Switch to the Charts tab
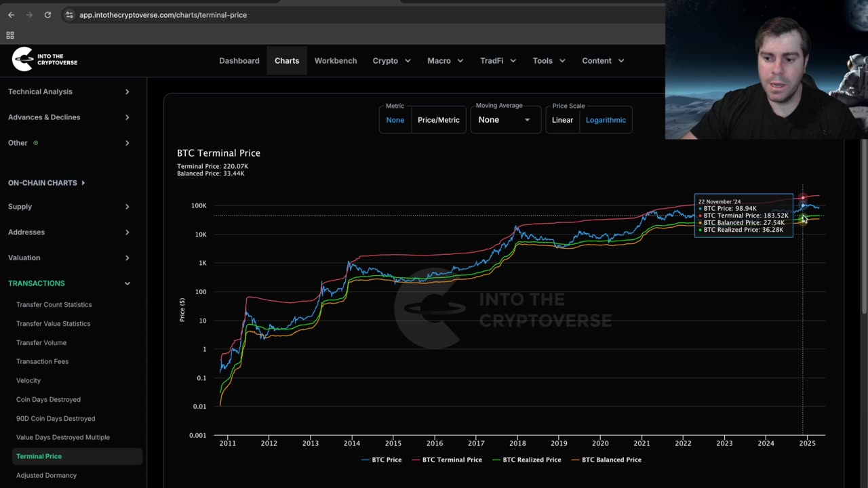868x488 pixels. (x=287, y=60)
